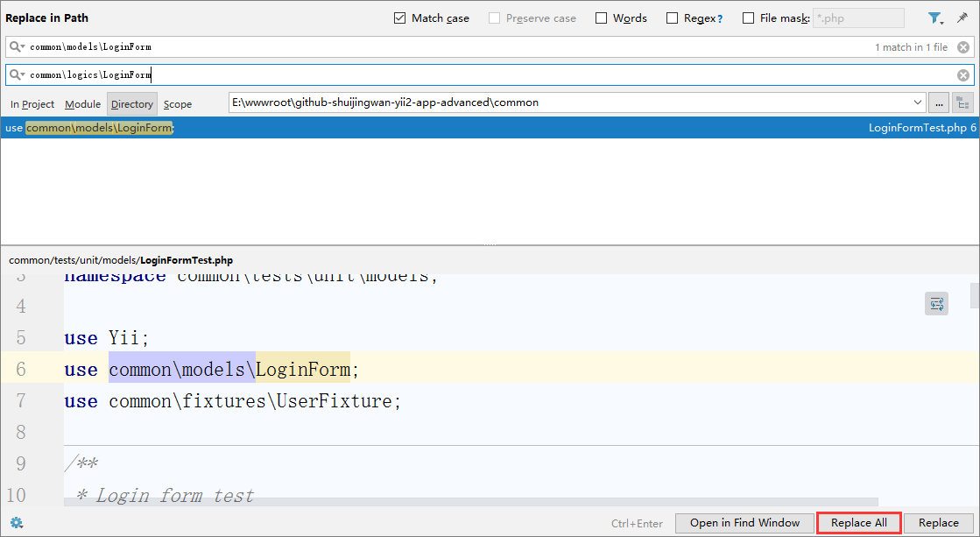Open the settings gear at bottom left

pyautogui.click(x=16, y=523)
